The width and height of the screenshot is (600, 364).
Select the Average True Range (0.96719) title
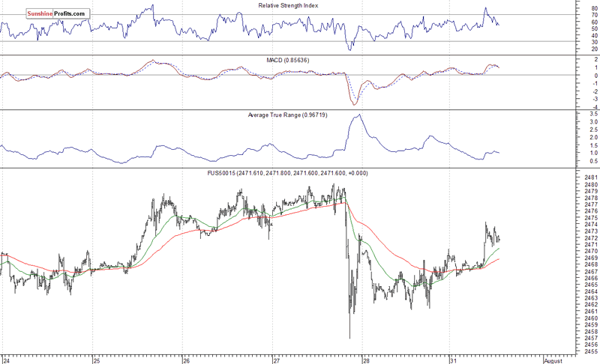(287, 115)
